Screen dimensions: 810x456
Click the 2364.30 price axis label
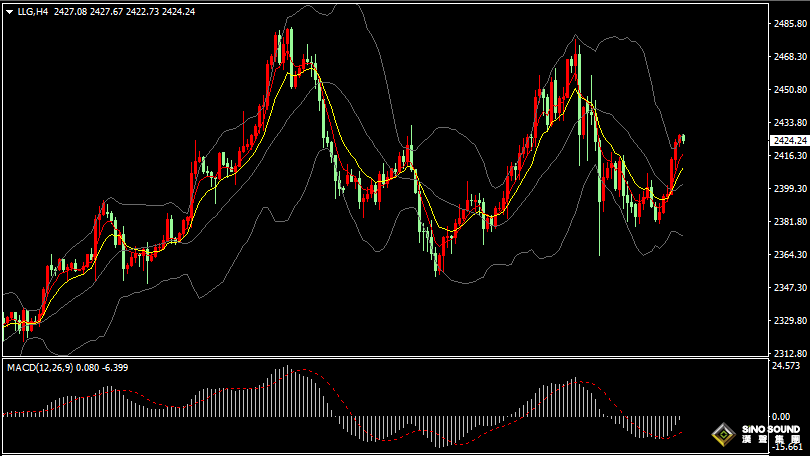coord(764,254)
